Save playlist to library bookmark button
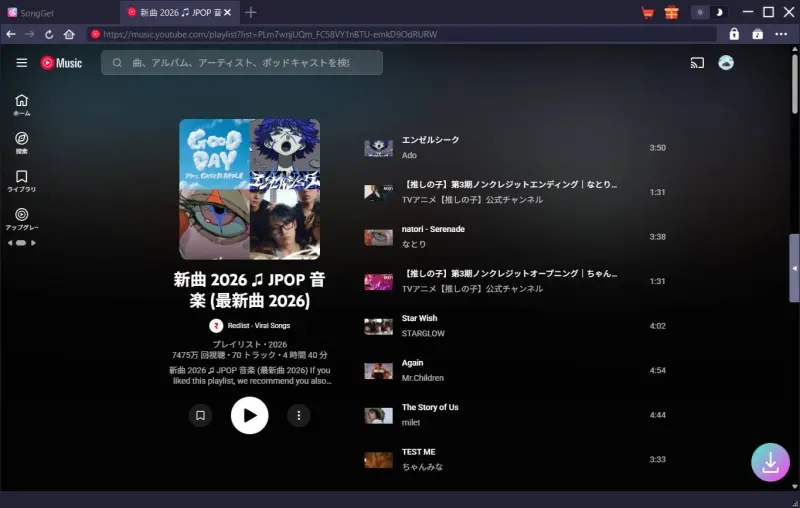The image size is (800, 508). point(201,415)
